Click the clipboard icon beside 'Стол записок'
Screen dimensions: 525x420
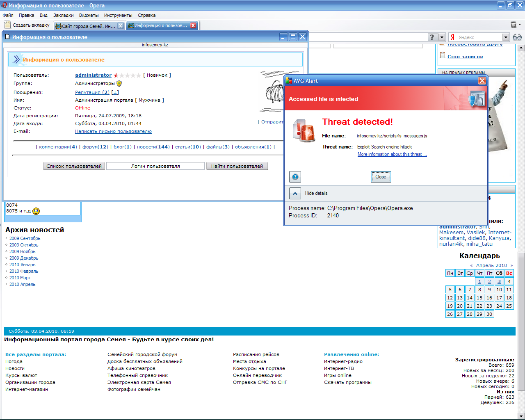click(x=442, y=56)
